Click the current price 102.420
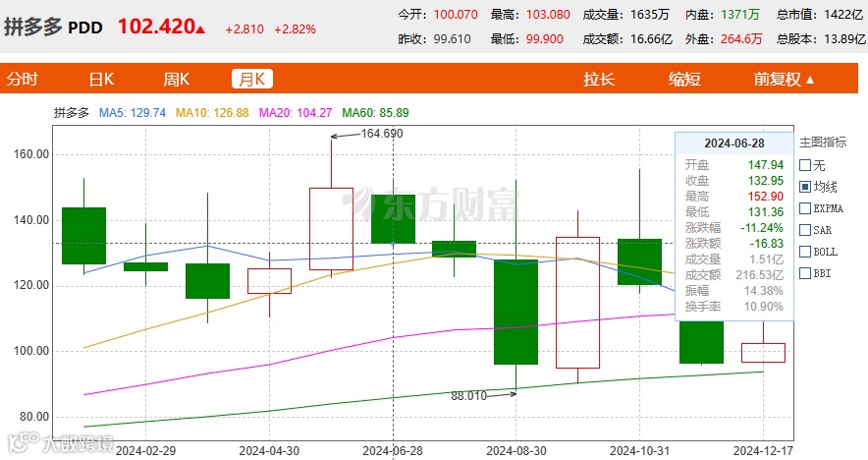This screenshot has height=460, width=868. [157, 27]
